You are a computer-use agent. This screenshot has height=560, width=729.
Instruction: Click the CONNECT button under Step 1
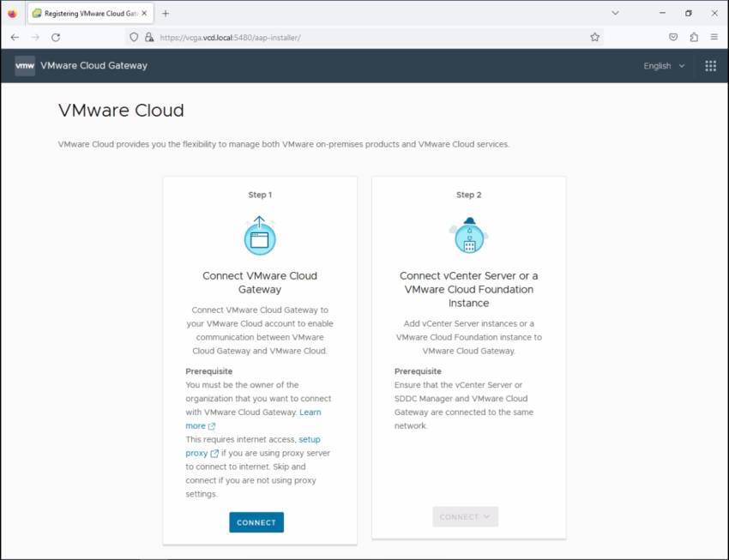coord(256,521)
